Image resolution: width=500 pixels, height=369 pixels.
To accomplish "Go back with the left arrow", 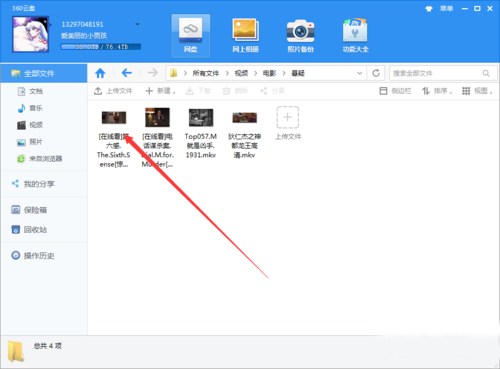I will pos(127,73).
